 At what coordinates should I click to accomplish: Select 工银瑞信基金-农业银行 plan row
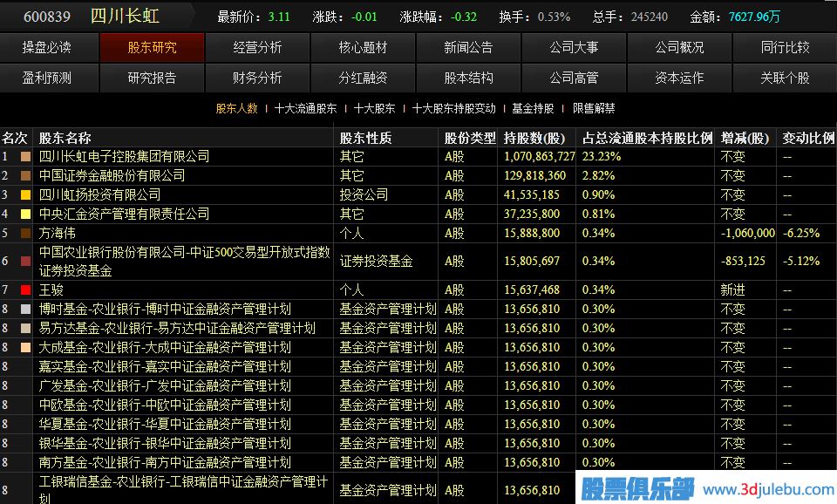click(x=183, y=489)
